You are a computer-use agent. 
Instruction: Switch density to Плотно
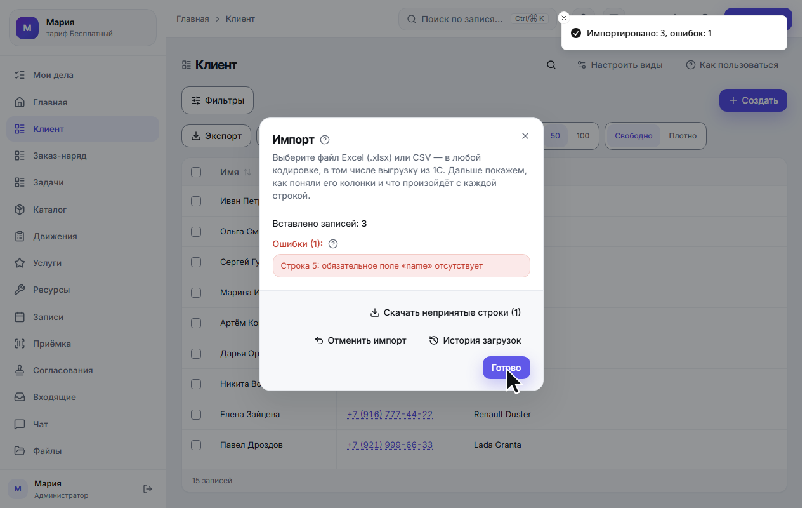tap(683, 136)
